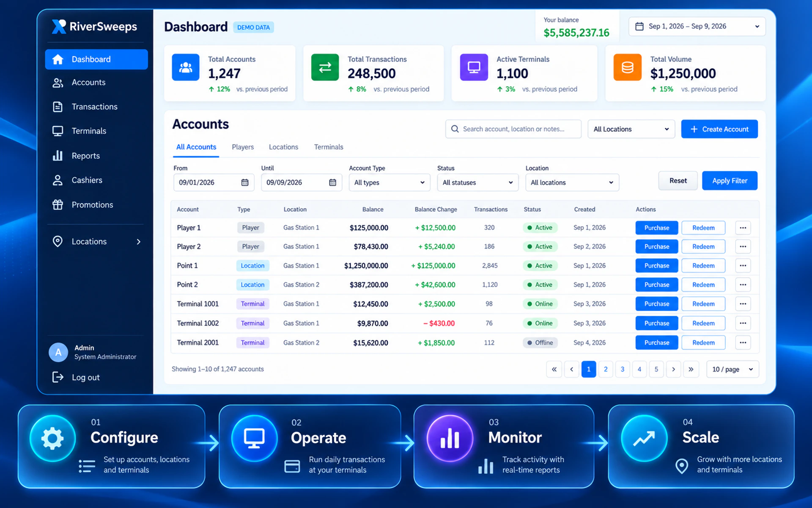Click Redeem for Terminal 1002
Viewport: 812px width, 508px height.
tap(703, 323)
